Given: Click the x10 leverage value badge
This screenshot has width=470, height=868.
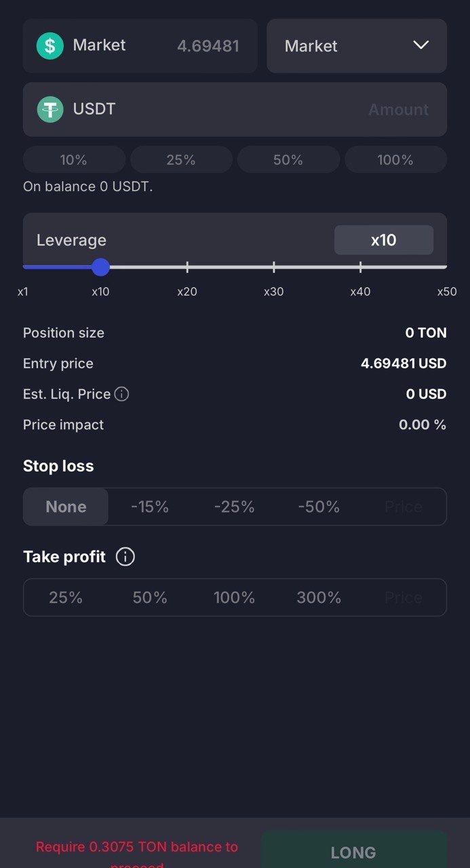Looking at the screenshot, I should tap(383, 239).
